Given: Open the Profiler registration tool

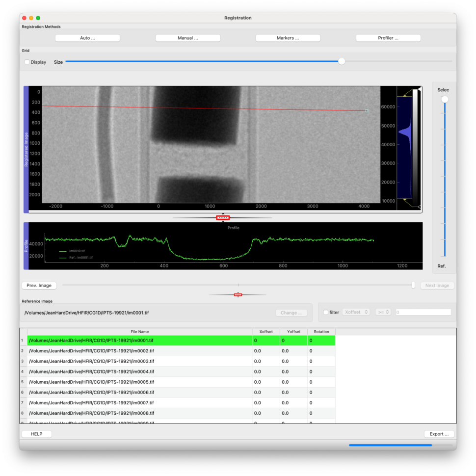Looking at the screenshot, I should [388, 38].
